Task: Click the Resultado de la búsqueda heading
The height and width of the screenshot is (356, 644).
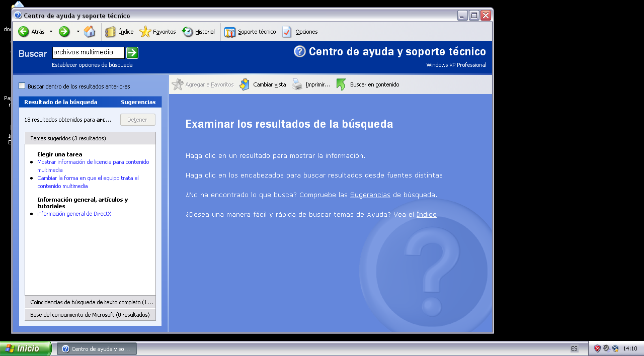Action: pos(61,102)
